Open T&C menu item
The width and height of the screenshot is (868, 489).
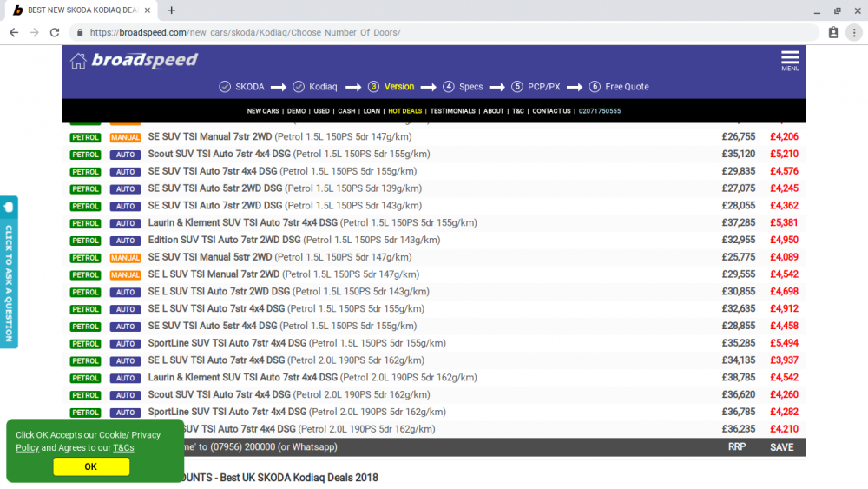(x=517, y=111)
